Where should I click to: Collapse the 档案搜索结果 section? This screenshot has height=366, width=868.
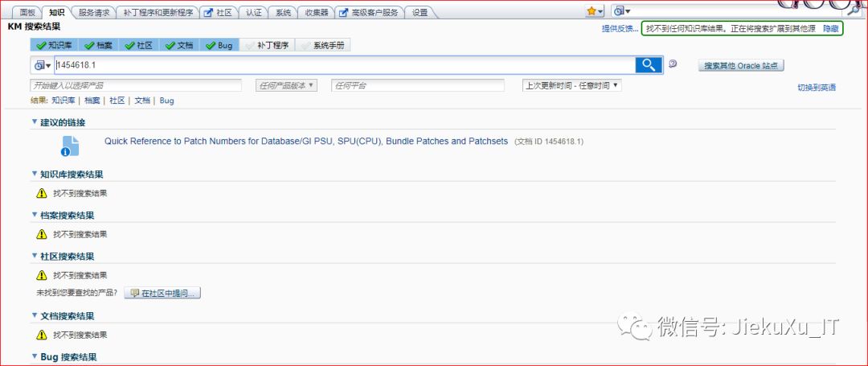tap(35, 215)
